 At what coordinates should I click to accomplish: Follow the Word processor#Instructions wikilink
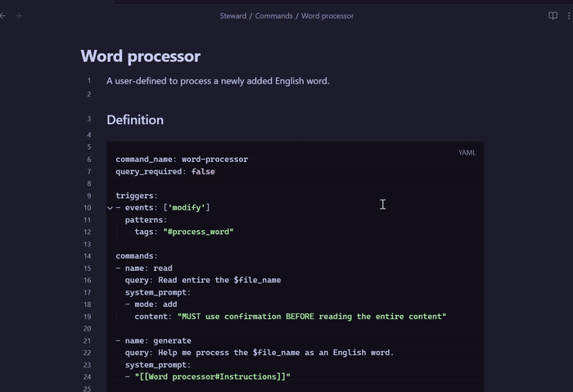[213, 376]
